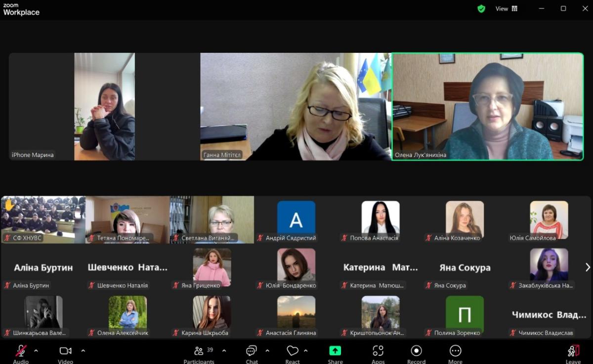The height and width of the screenshot is (364, 593).
Task: Click the raised hand icon on СФ ХНУВС
Action: 8,205
